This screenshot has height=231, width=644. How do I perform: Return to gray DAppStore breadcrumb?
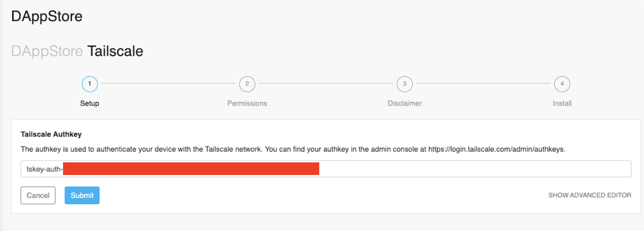[46, 51]
